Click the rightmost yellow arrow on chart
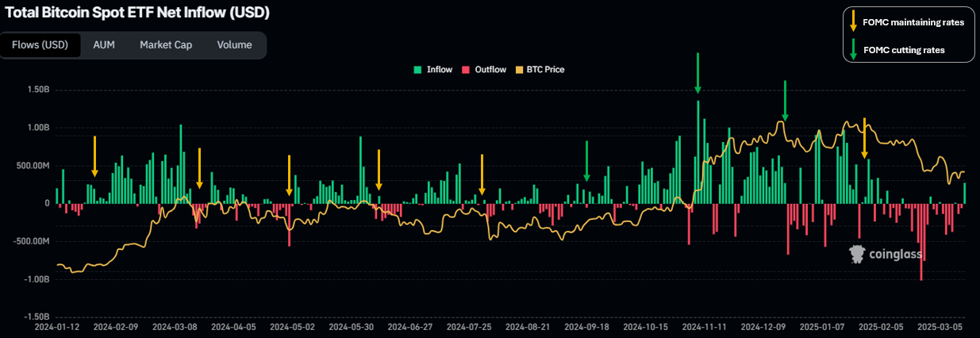Image resolution: width=980 pixels, height=338 pixels. coord(864,139)
